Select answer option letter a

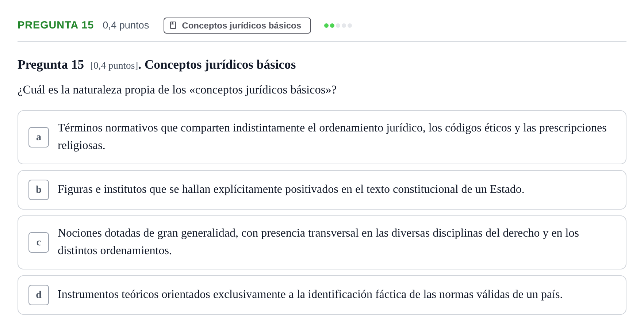39,137
